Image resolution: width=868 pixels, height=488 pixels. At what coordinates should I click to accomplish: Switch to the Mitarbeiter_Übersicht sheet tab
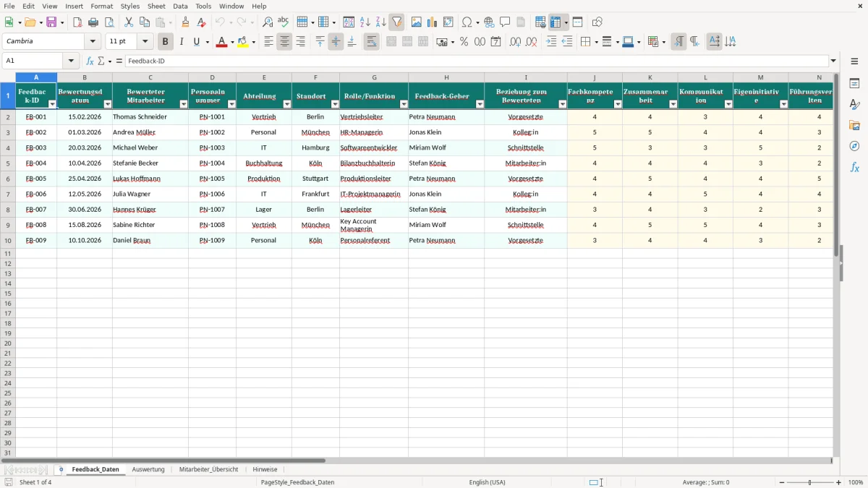(x=208, y=470)
